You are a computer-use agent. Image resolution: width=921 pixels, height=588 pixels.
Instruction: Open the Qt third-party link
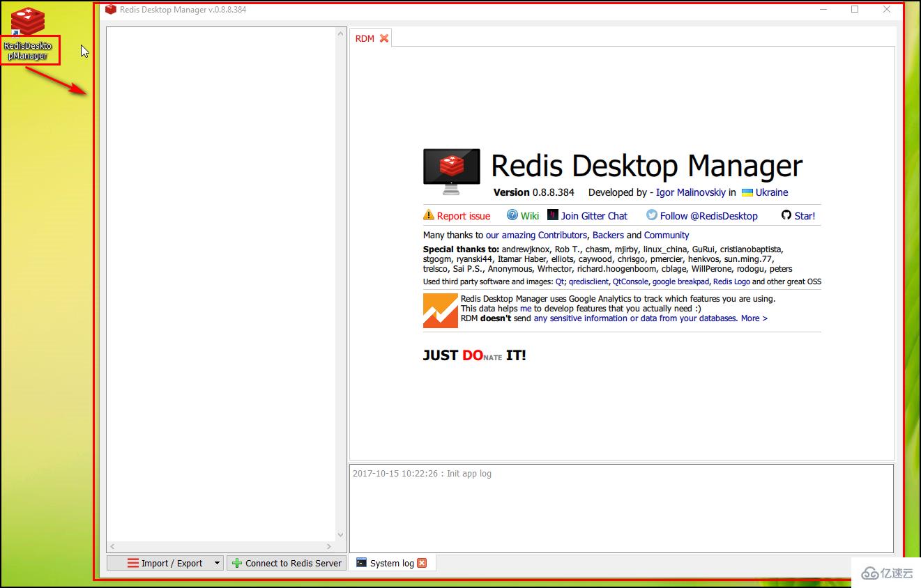click(560, 282)
